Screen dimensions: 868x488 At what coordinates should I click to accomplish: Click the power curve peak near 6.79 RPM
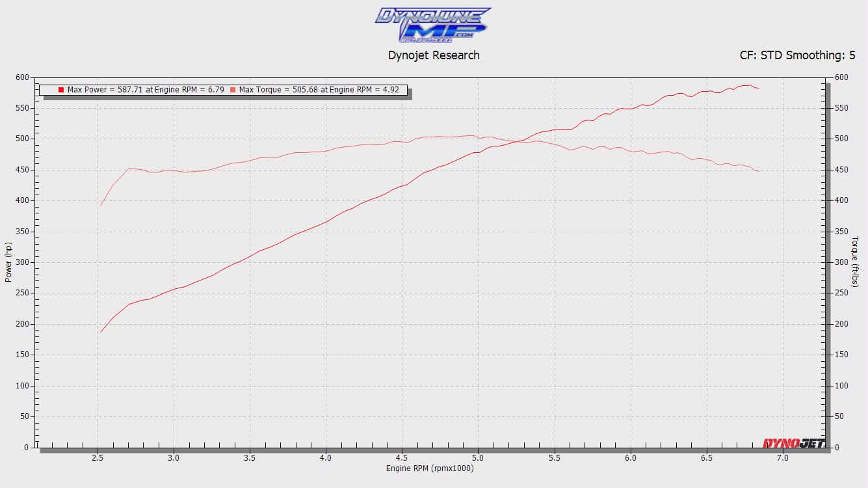(750, 85)
